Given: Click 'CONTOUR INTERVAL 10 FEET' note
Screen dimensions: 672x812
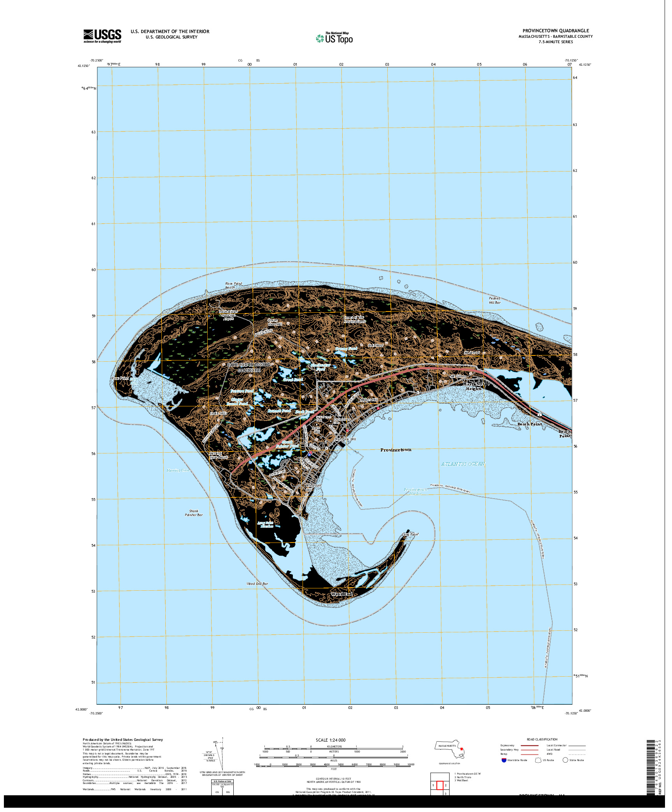Looking at the screenshot, I should click(333, 779).
